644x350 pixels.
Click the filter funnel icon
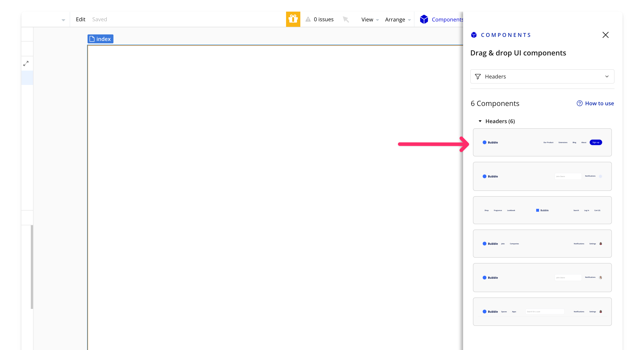(478, 77)
